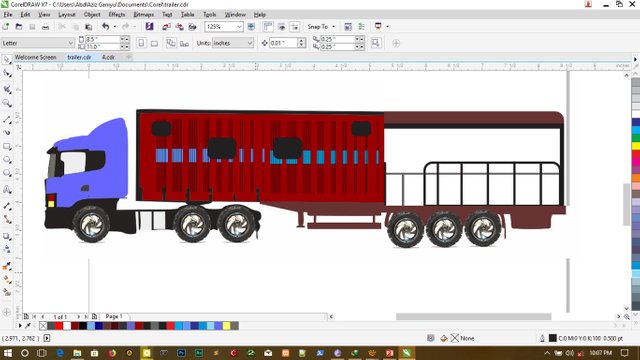The height and width of the screenshot is (360, 640).
Task: Open file using the Open folder icon
Action: (x=19, y=27)
